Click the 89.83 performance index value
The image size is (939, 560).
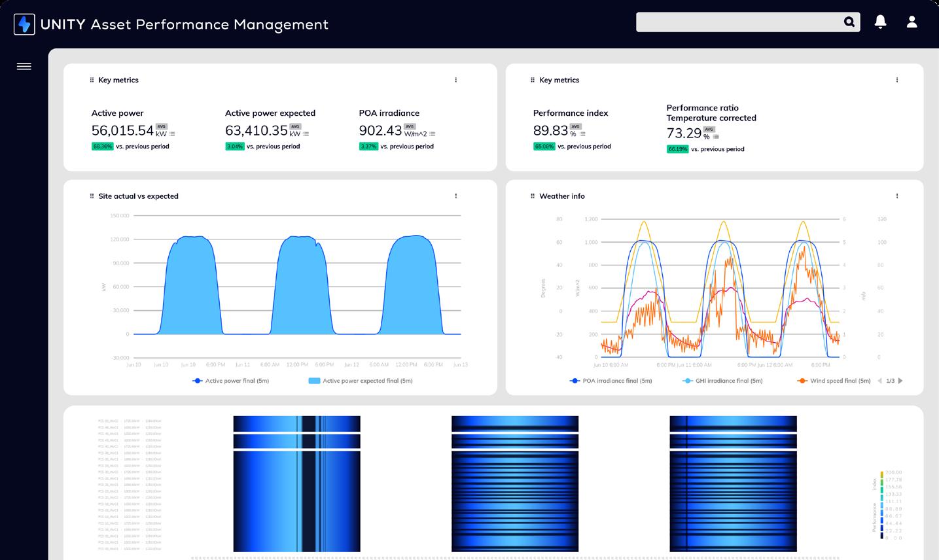550,130
